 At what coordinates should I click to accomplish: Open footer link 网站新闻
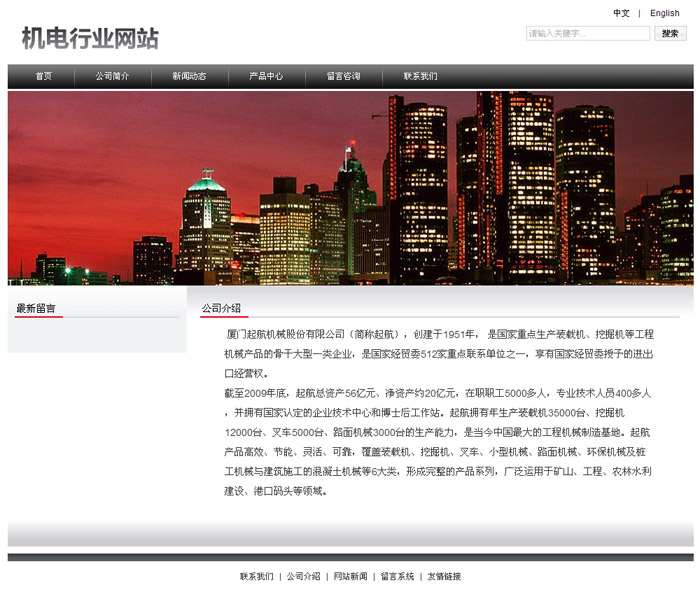point(350,577)
